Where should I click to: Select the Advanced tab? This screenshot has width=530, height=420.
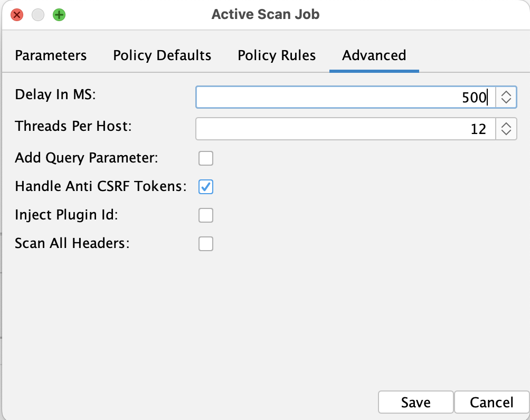click(374, 55)
